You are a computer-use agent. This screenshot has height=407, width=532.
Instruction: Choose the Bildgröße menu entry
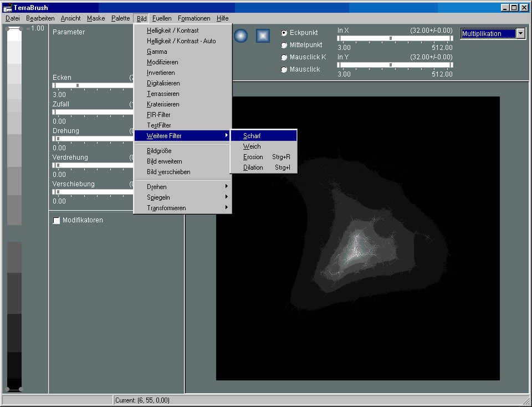(159, 151)
